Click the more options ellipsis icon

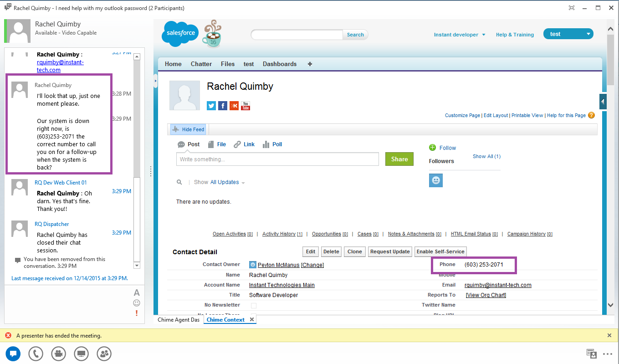coord(608,354)
